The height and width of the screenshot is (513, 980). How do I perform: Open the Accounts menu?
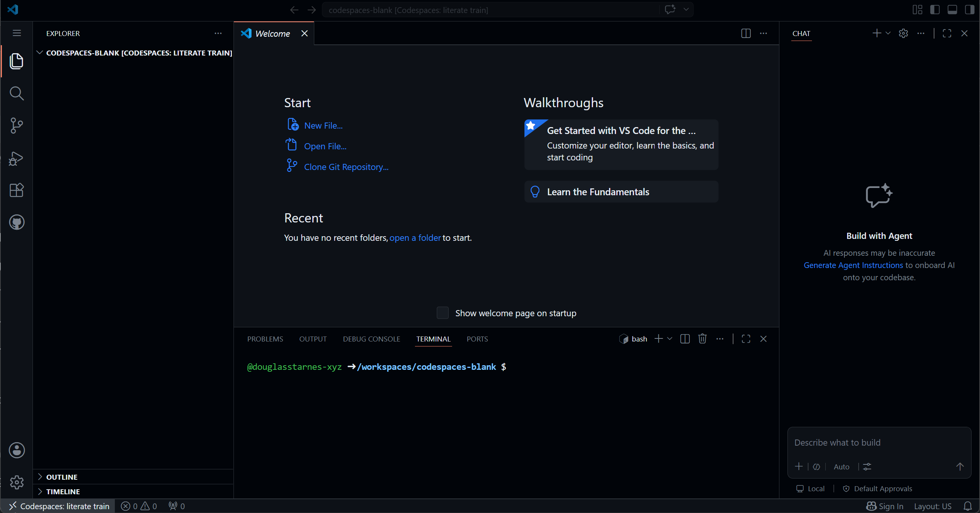[16, 450]
